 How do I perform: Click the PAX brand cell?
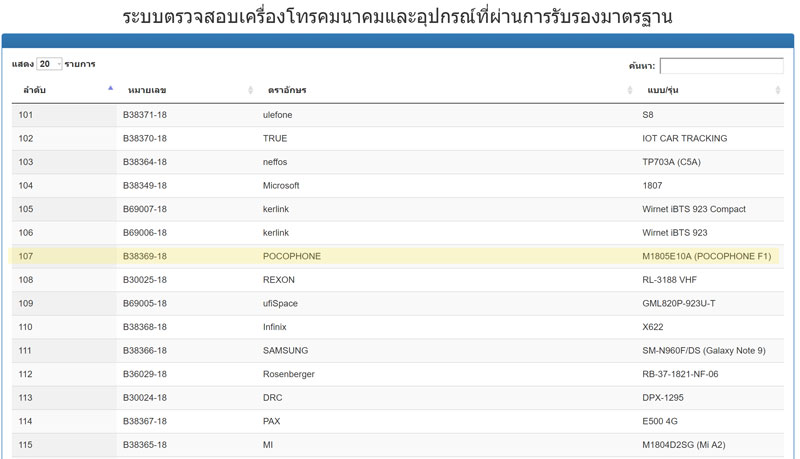click(x=271, y=421)
